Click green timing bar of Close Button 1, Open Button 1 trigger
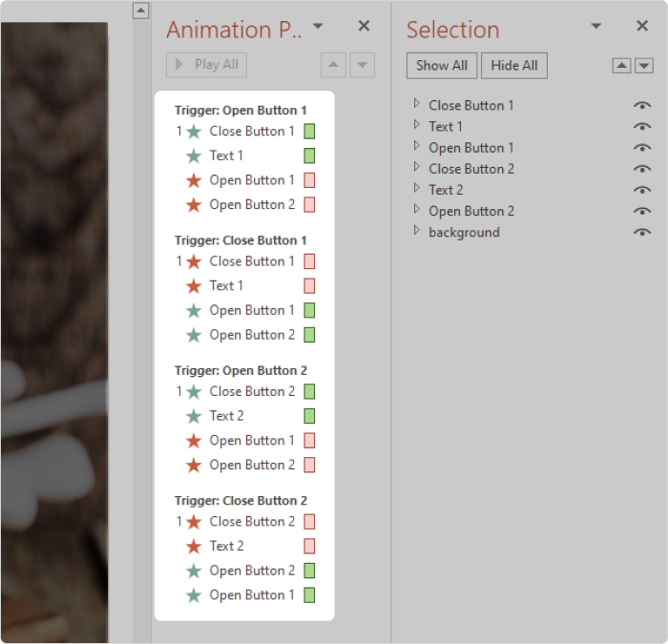Viewport: 668px width, 644px height. click(x=309, y=132)
